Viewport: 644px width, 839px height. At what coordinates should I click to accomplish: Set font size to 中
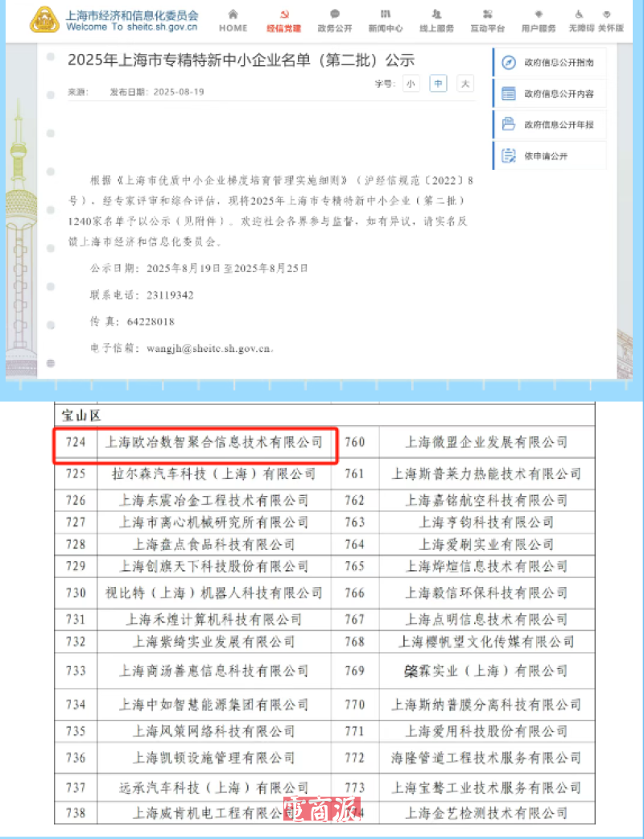(438, 84)
